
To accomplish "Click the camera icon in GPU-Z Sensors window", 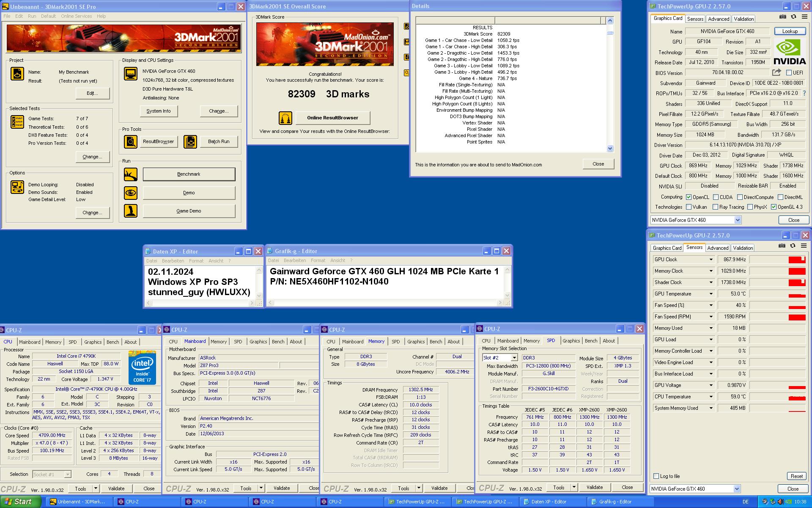I will (782, 246).
